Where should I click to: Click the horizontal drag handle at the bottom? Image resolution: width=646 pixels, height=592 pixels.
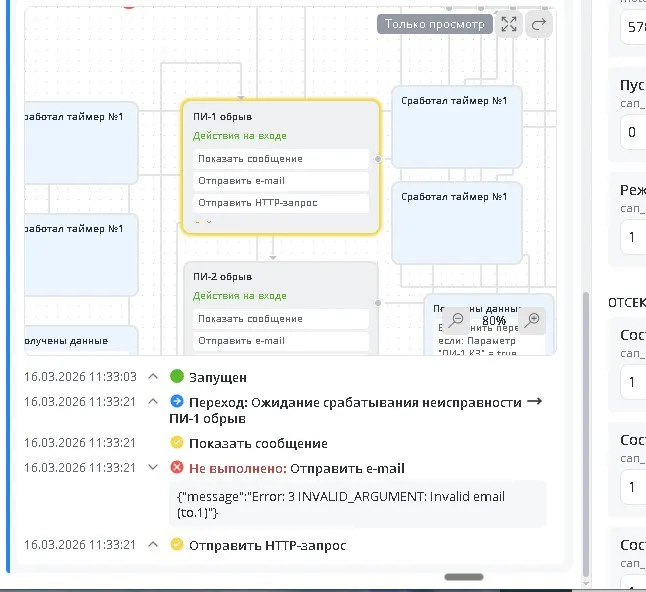point(464,577)
